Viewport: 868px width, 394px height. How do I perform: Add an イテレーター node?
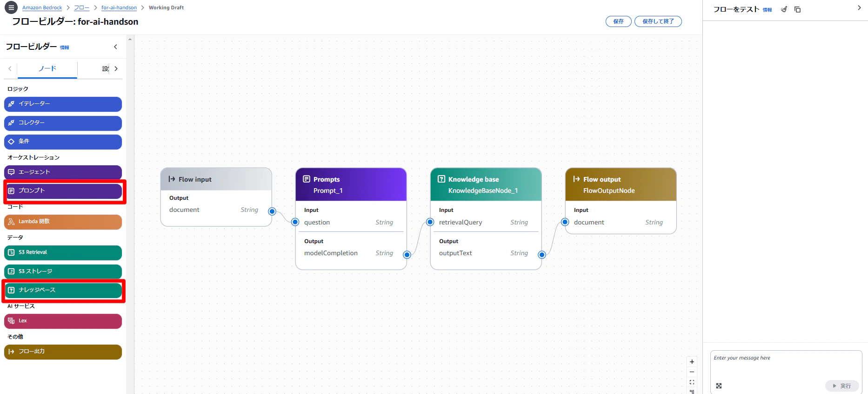coord(63,104)
